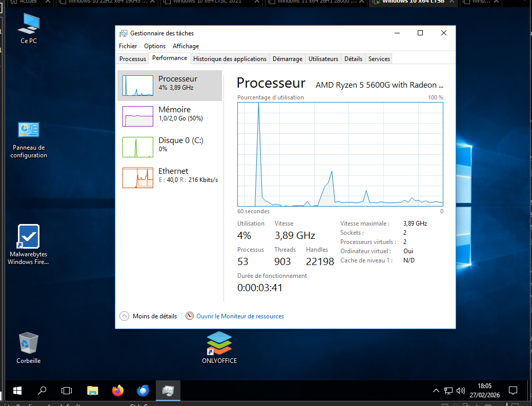This screenshot has height=406, width=532.
Task: Switch to Windows 10 x64 LTSB VM tab
Action: point(414,2)
